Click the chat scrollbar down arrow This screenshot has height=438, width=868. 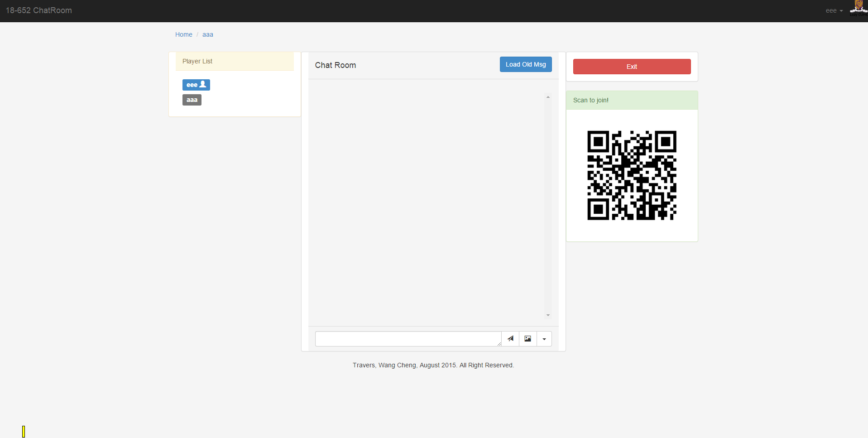548,315
